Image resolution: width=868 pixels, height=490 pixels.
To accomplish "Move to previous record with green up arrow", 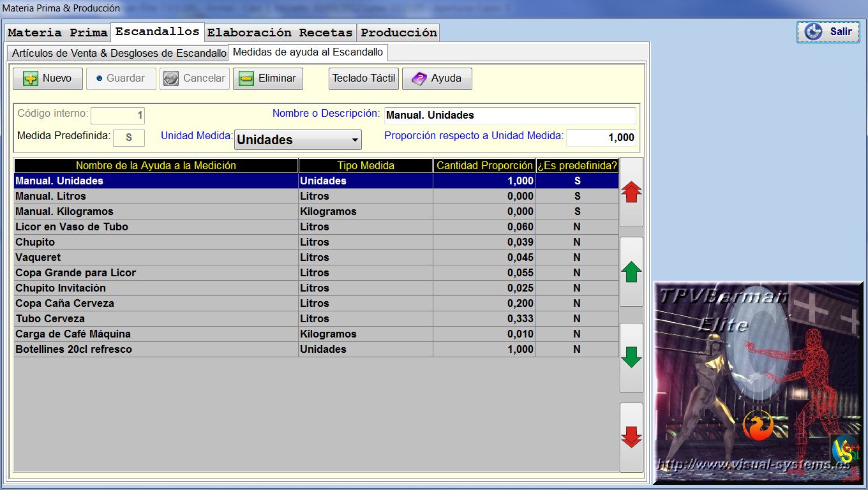I will point(631,272).
